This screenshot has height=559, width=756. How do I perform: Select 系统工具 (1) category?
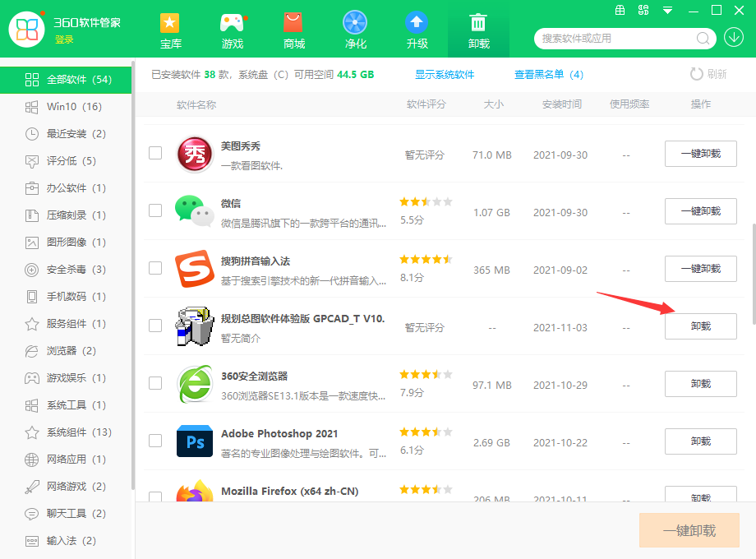[x=66, y=405]
